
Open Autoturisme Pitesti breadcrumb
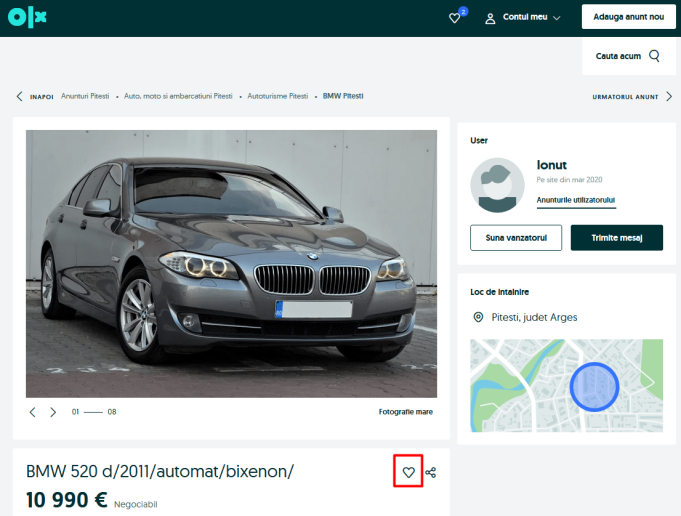pyautogui.click(x=278, y=96)
